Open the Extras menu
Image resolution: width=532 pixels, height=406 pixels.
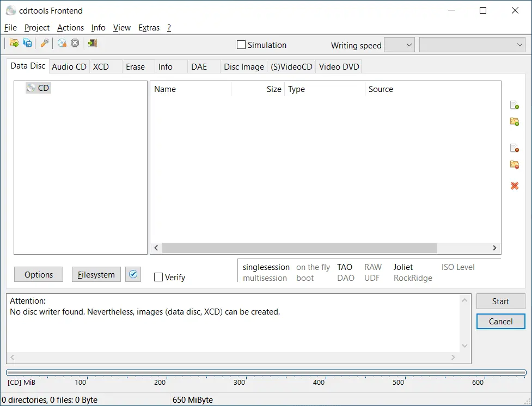pyautogui.click(x=149, y=28)
